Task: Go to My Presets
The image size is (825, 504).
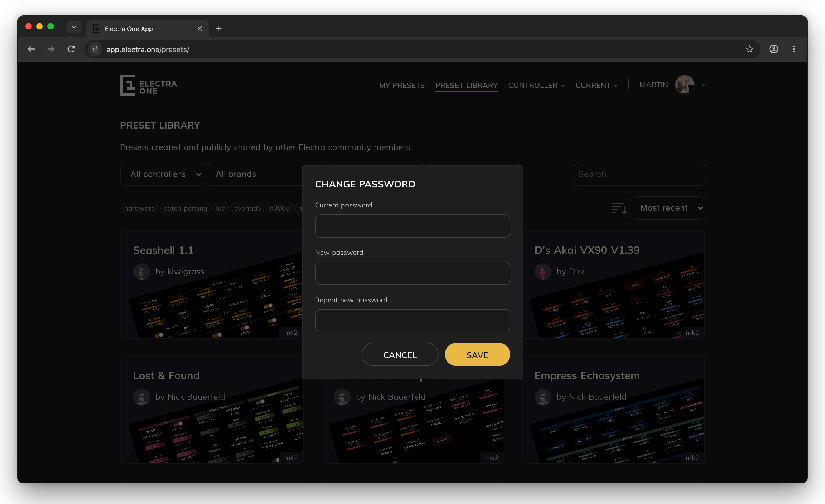Action: 402,85
